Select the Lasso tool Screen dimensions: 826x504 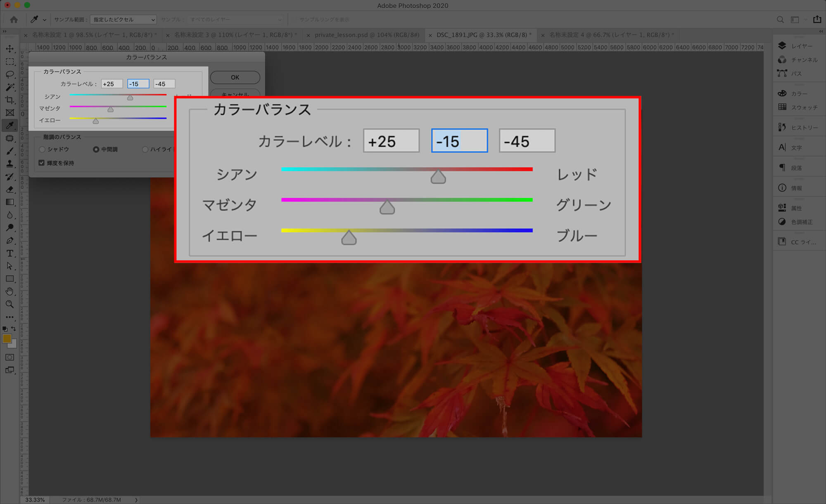coord(9,74)
